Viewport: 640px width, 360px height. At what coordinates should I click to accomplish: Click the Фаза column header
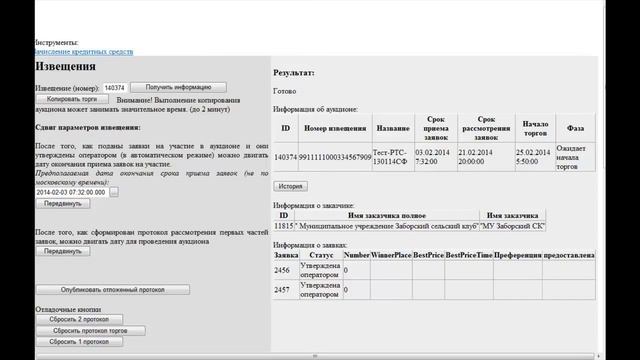[575, 128]
